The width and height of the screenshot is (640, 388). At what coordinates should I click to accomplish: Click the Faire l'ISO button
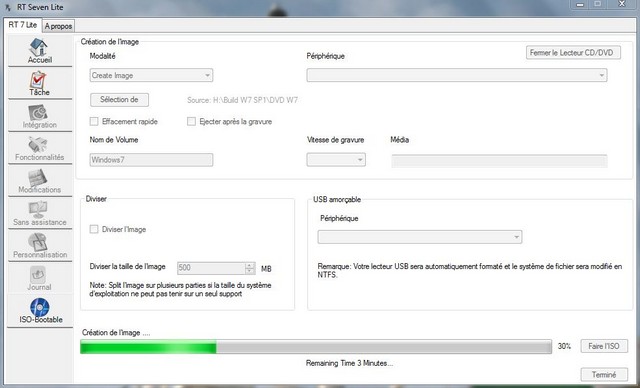pos(604,346)
